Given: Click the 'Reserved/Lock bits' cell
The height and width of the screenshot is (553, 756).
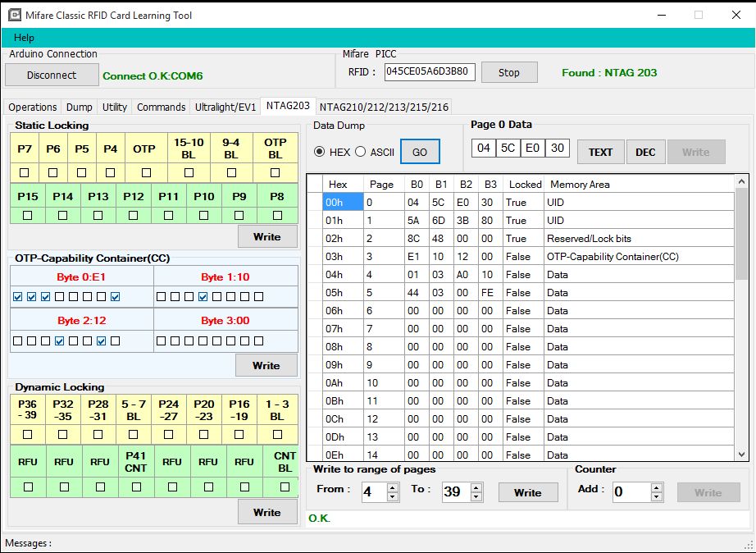Looking at the screenshot, I should pyautogui.click(x=639, y=239).
